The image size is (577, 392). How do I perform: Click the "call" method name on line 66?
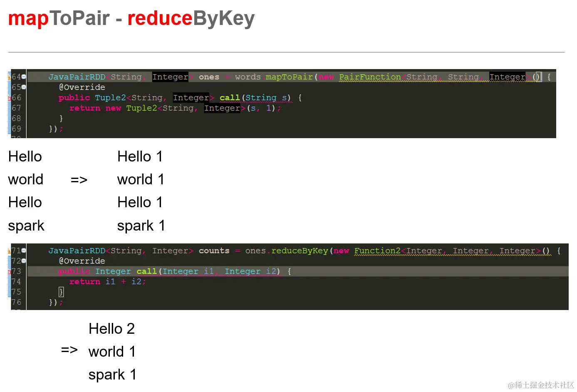click(230, 98)
